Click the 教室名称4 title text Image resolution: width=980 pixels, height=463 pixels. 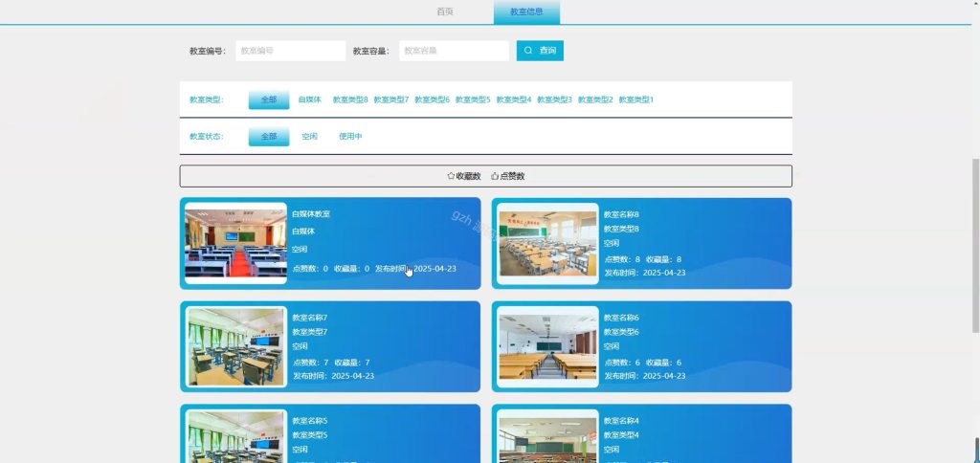tap(621, 421)
